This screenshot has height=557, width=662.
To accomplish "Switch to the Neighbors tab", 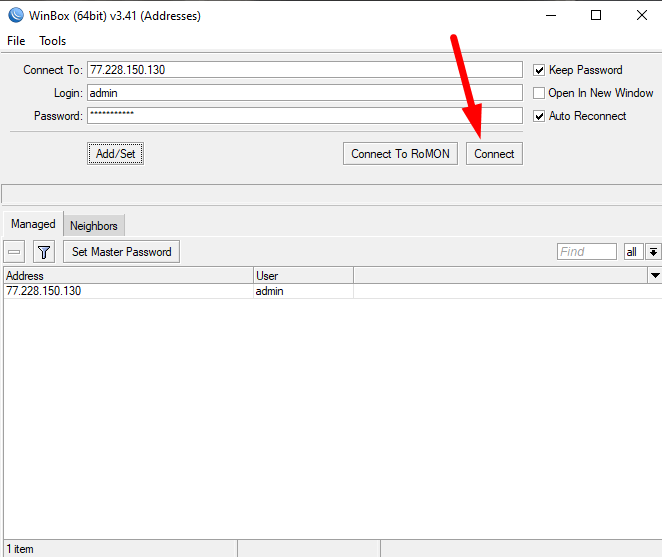I will pos(94,226).
